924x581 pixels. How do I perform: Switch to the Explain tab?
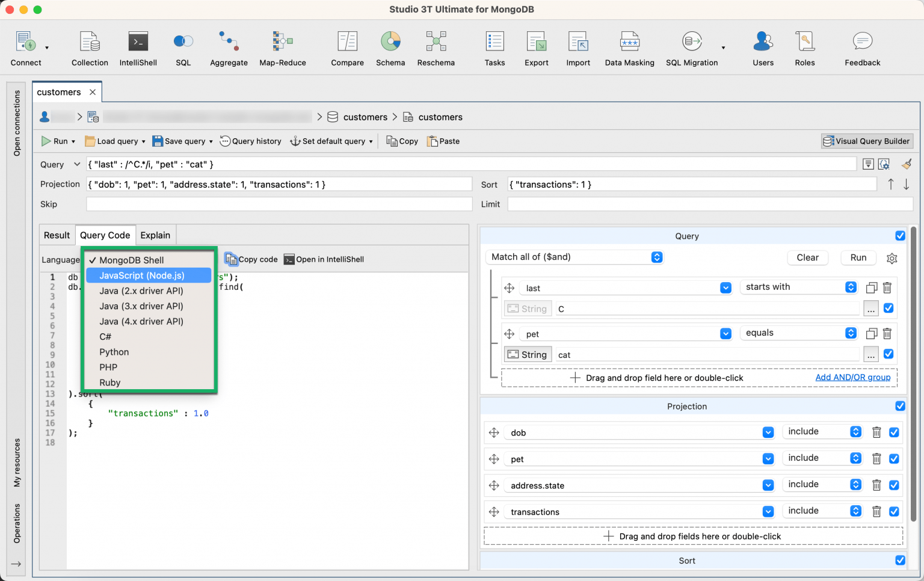pos(155,235)
